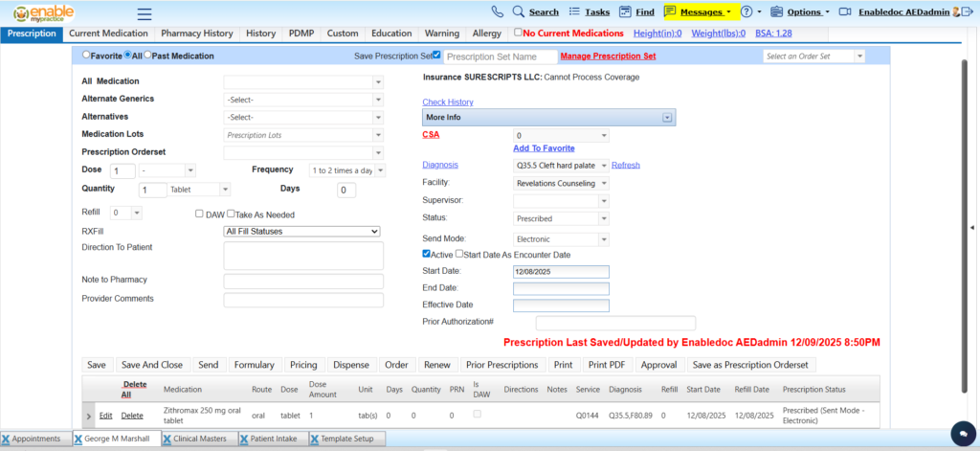Click the Save And Close button
The height and width of the screenshot is (451, 980).
tap(151, 365)
